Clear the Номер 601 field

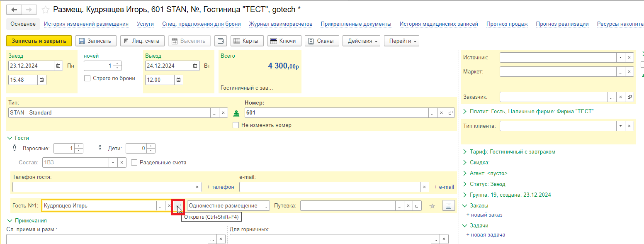point(442,113)
